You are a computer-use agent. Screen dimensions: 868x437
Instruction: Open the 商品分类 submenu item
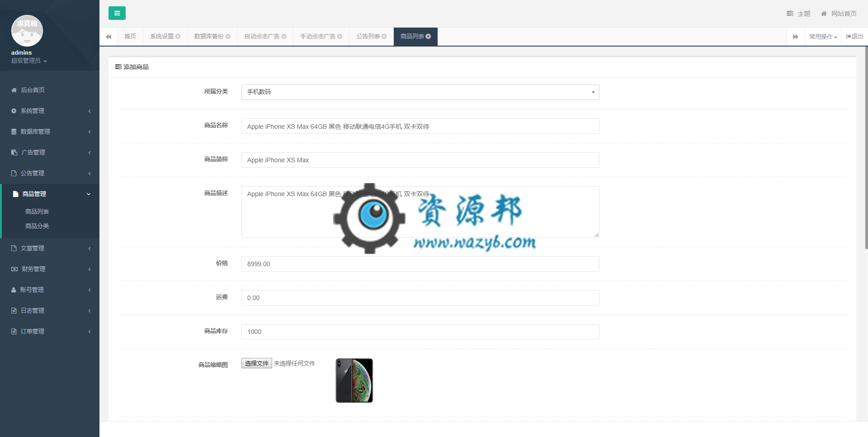37,226
